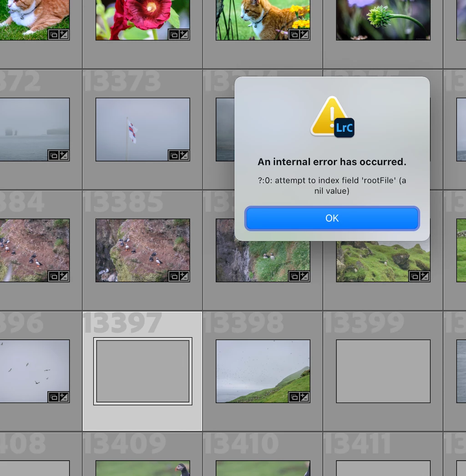
Task: Click collection badge on cat lying on grass photo
Action: tap(53, 35)
